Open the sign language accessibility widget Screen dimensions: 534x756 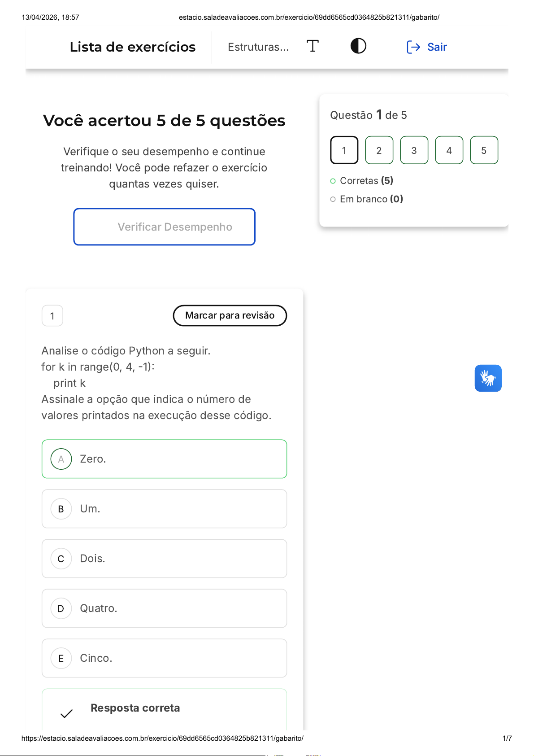pyautogui.click(x=488, y=378)
